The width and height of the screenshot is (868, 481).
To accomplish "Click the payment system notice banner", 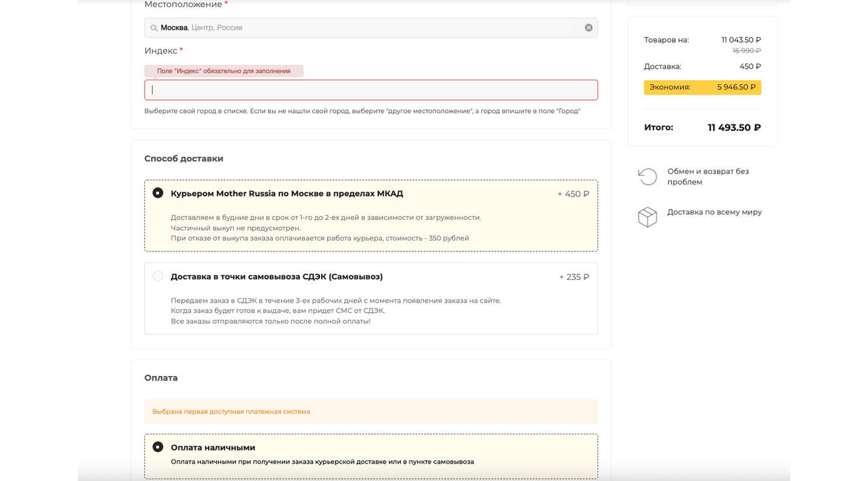I will click(x=371, y=412).
